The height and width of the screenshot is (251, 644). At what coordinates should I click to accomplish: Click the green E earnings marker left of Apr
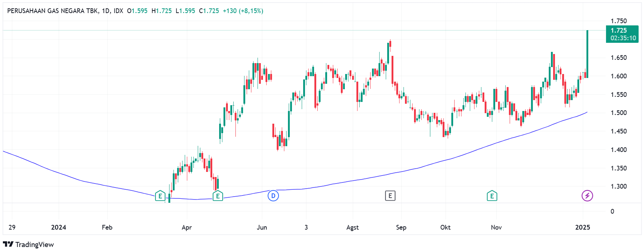[160, 196]
